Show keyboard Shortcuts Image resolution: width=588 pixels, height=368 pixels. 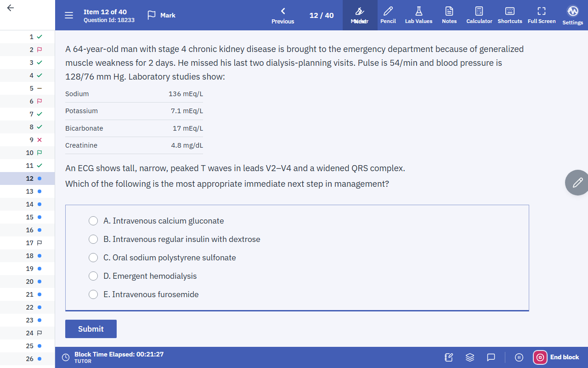[510, 15]
